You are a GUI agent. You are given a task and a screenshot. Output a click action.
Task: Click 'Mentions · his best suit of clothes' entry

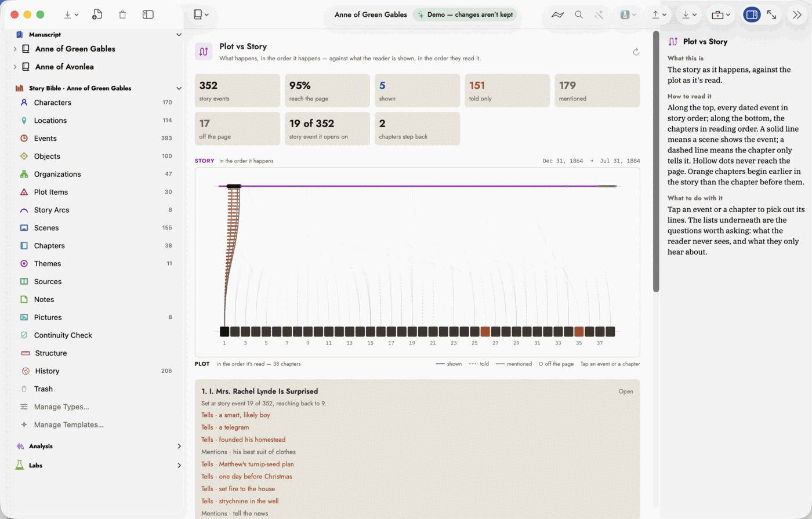click(248, 452)
